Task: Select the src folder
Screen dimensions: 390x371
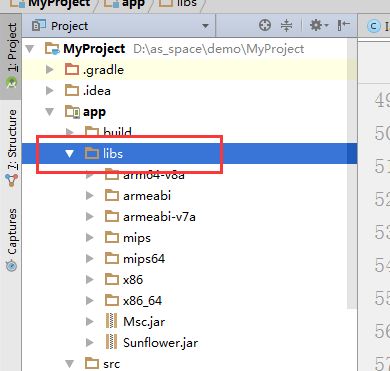Action: click(111, 364)
